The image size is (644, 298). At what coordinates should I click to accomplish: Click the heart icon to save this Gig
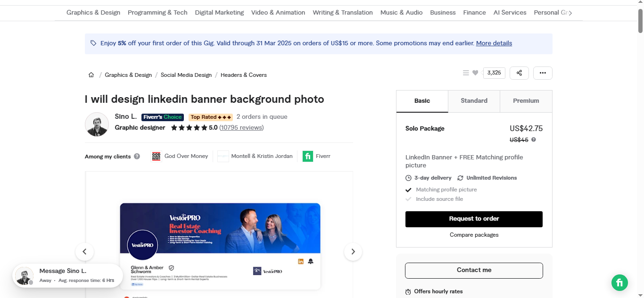pyautogui.click(x=475, y=73)
